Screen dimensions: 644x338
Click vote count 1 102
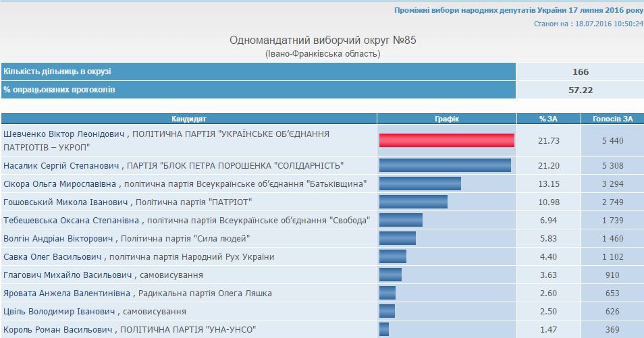click(x=612, y=256)
